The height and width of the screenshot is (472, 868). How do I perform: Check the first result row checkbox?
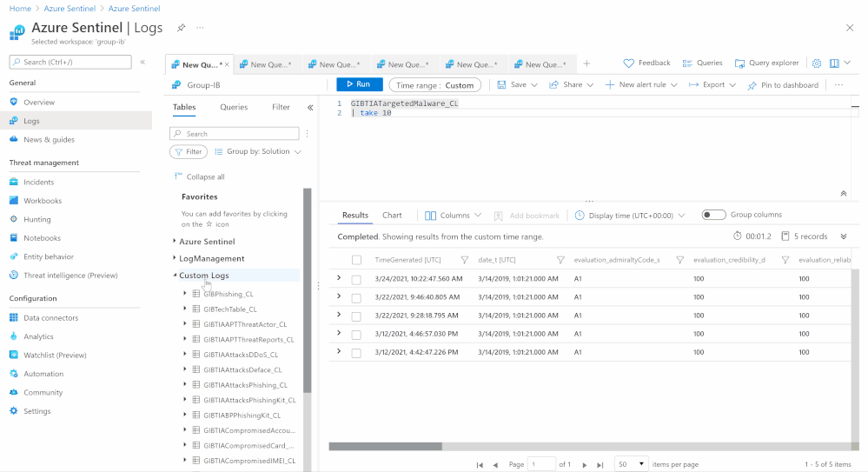point(356,280)
